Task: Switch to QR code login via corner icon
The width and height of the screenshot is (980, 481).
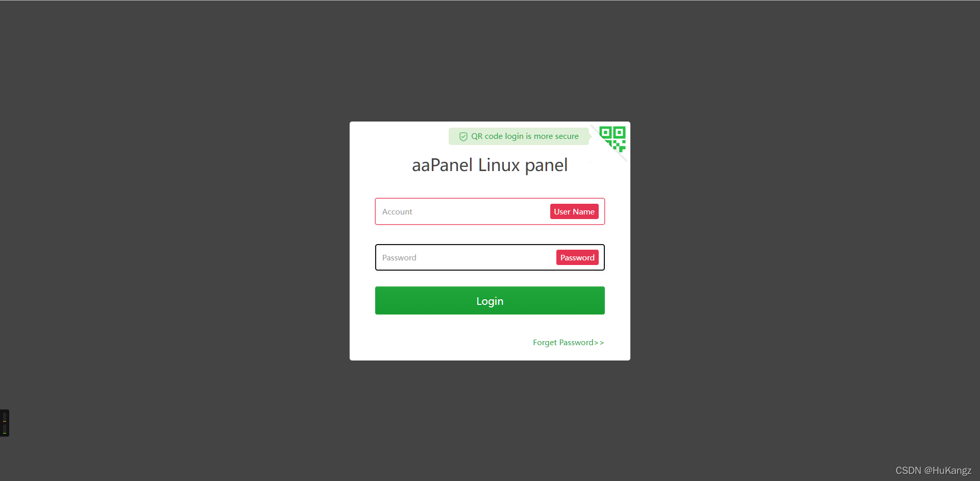Action: click(x=612, y=139)
